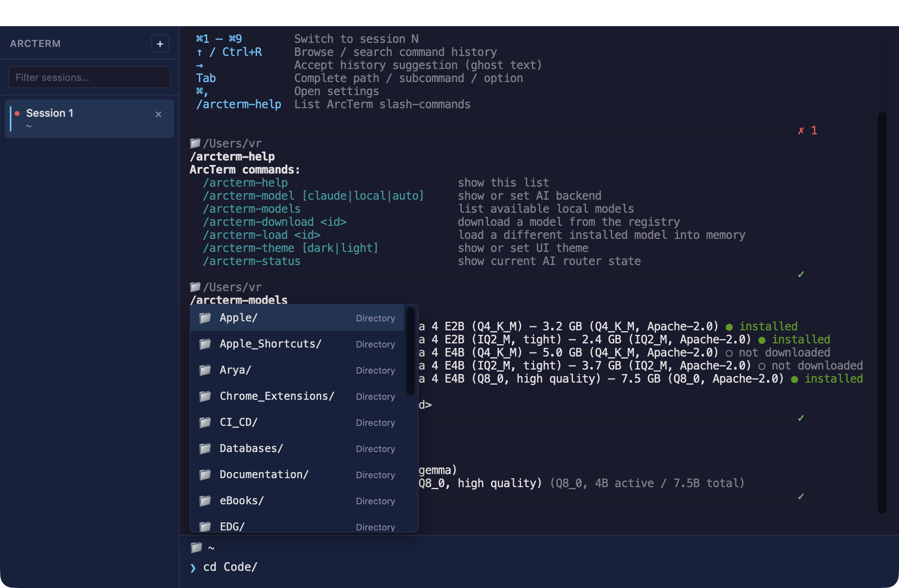899x588 pixels.
Task: Click the terminal output vertical scrollbar
Action: click(882, 312)
